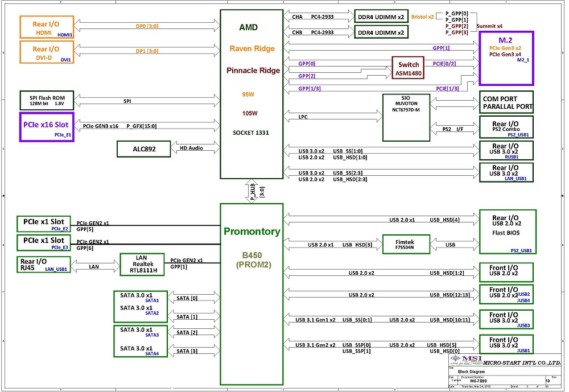Select the ALC892 audio codec block
This screenshot has height=392, width=569.
pos(144,149)
